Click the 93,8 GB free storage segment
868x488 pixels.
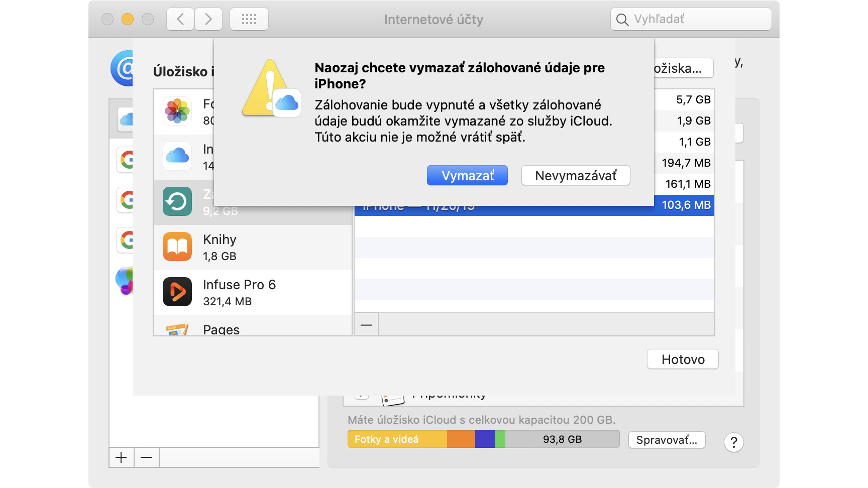562,439
